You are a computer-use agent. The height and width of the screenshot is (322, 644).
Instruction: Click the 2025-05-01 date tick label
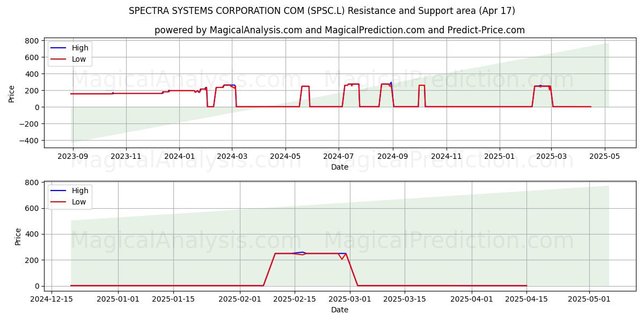pos(589,299)
